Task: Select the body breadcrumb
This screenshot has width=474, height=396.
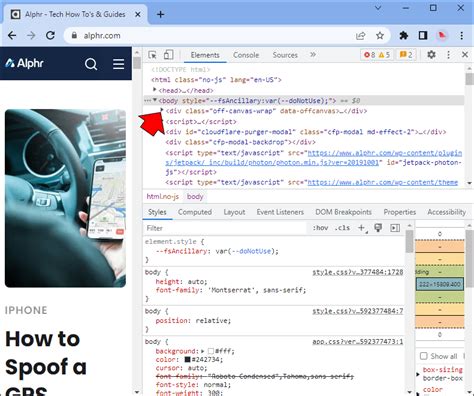Action: [x=195, y=197]
